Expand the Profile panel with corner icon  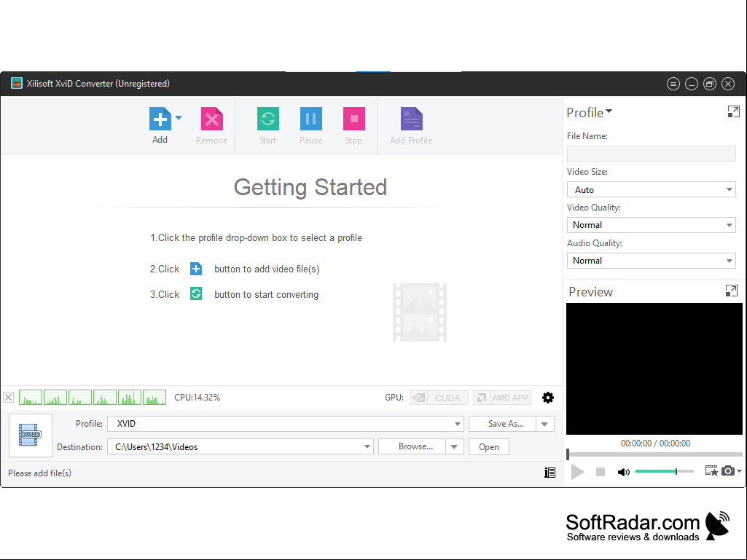(x=734, y=111)
